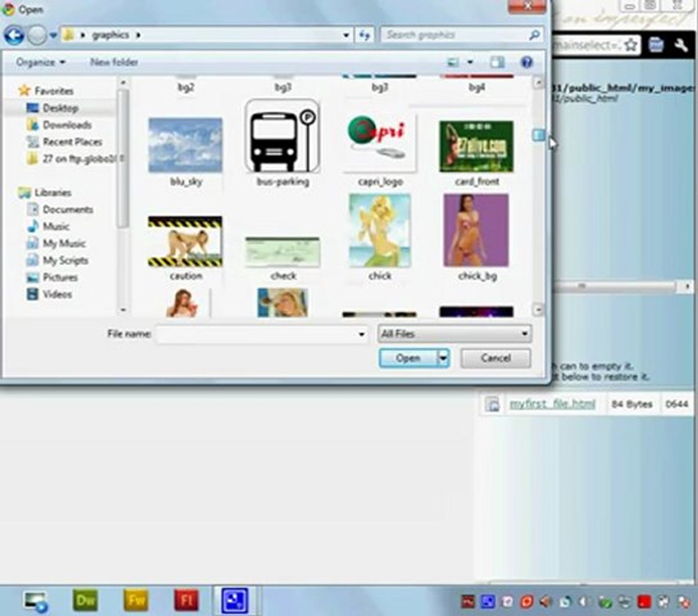
Task: Expand the Open button split arrow
Action: [x=443, y=358]
